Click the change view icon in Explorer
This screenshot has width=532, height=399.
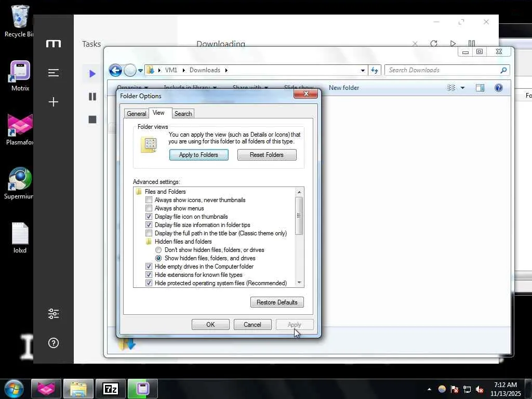[x=451, y=88]
